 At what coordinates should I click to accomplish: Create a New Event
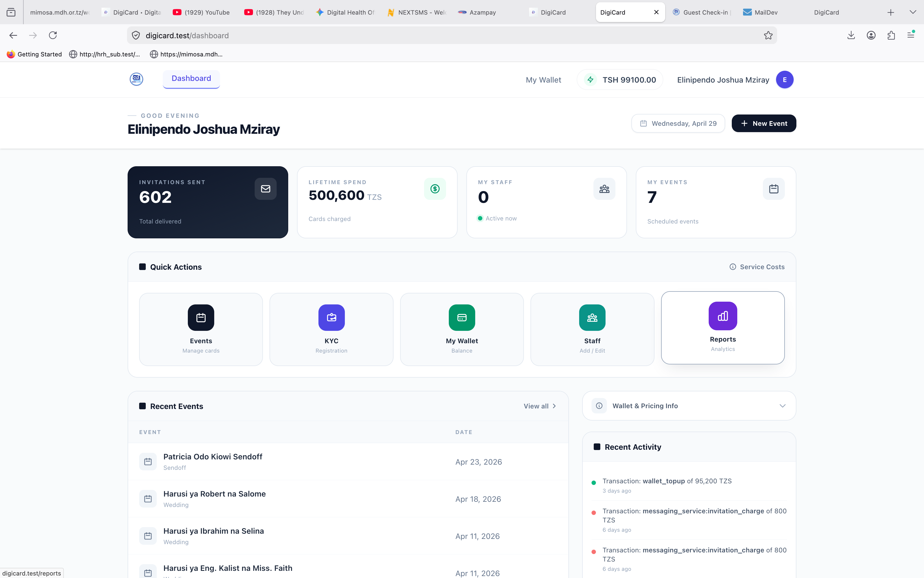coord(764,124)
